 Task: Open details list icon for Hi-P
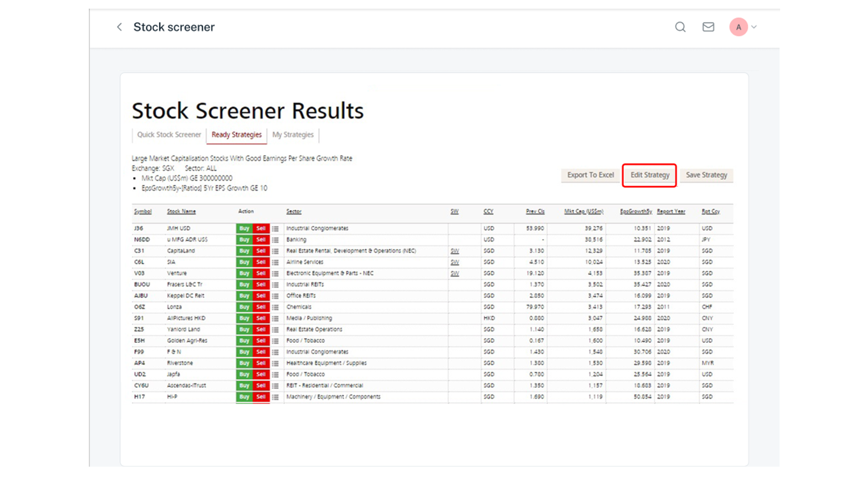tap(275, 397)
